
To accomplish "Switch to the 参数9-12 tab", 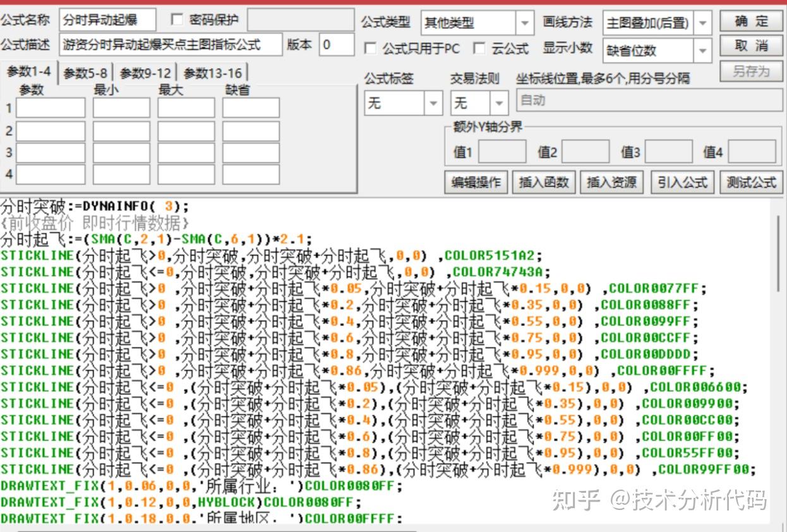I will pyautogui.click(x=145, y=73).
